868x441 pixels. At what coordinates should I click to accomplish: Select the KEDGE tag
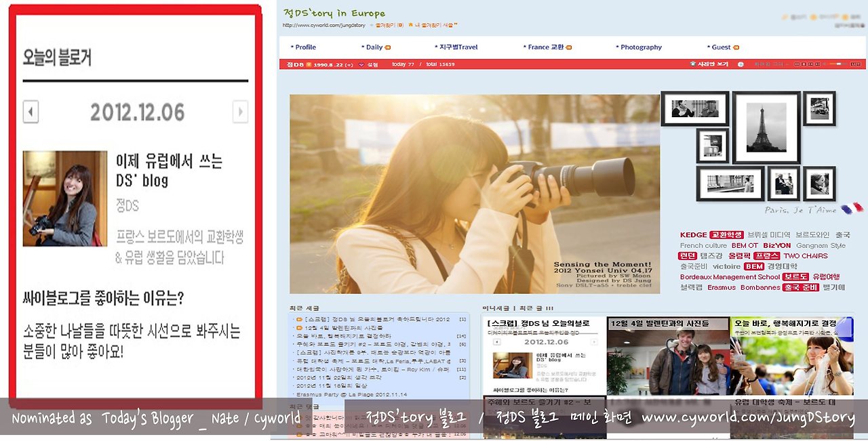tap(693, 235)
